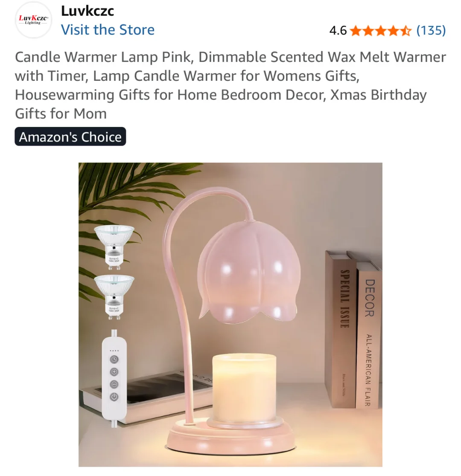Click the Luvkczc brand name
Image resolution: width=461 pixels, height=476 pixels.
pyautogui.click(x=88, y=11)
